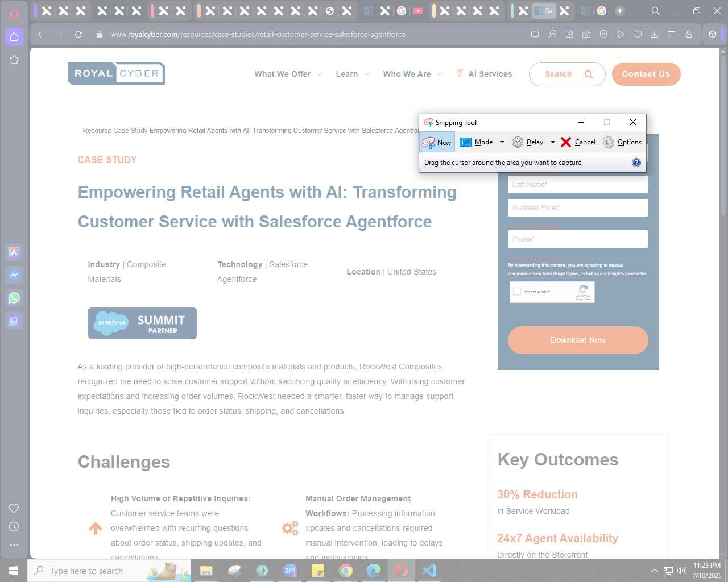Expand the Learn dropdown menu
Image resolution: width=728 pixels, height=582 pixels.
(352, 74)
